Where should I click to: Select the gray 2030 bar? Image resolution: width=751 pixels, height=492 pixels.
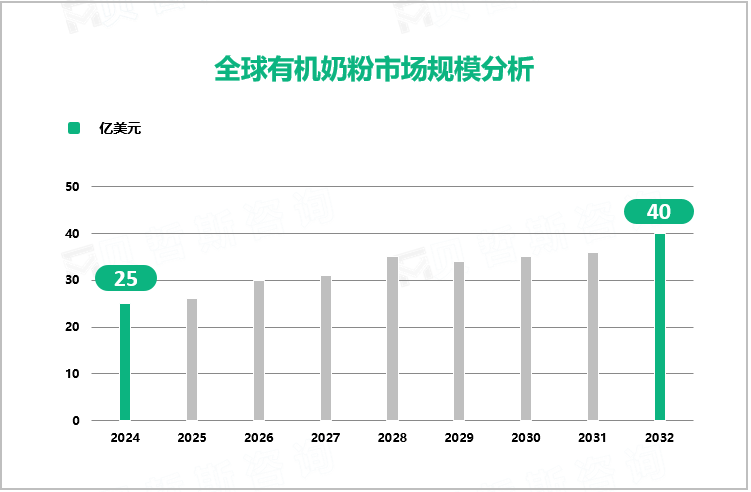(526, 339)
